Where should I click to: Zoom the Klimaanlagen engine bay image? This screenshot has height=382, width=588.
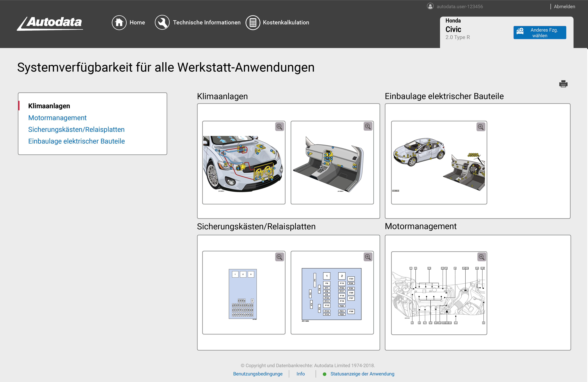[x=279, y=127]
